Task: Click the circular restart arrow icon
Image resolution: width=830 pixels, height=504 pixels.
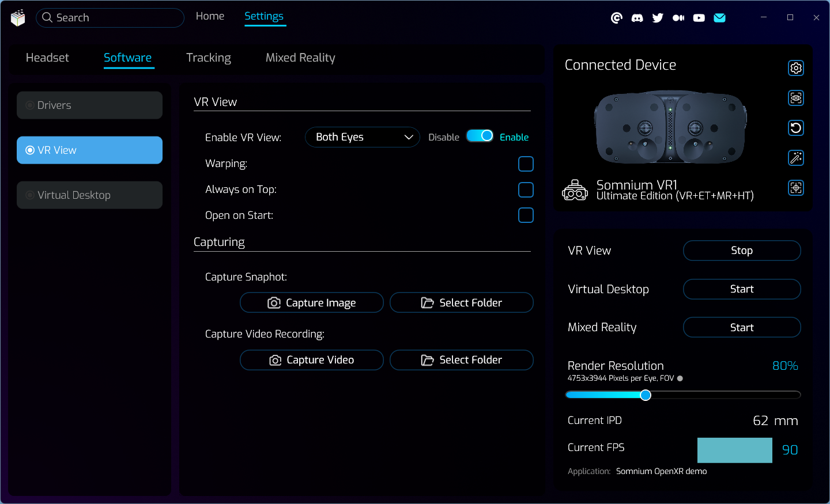Action: (795, 128)
